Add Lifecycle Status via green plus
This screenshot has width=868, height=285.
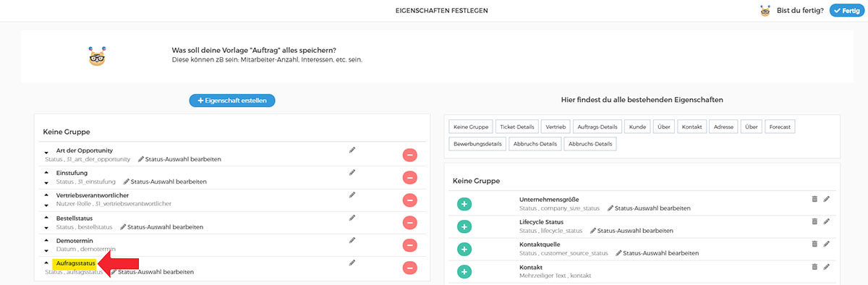pos(464,226)
